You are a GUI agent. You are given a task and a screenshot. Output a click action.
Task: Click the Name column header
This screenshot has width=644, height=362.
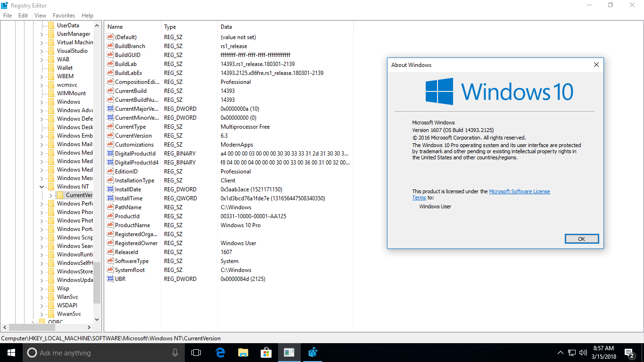tap(132, 27)
